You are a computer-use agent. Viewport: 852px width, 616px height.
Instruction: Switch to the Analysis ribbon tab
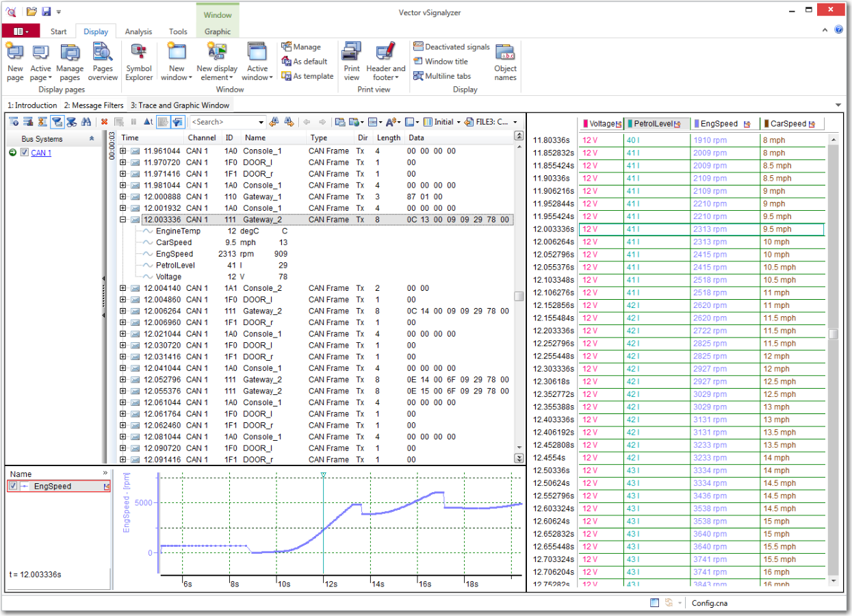pyautogui.click(x=139, y=31)
